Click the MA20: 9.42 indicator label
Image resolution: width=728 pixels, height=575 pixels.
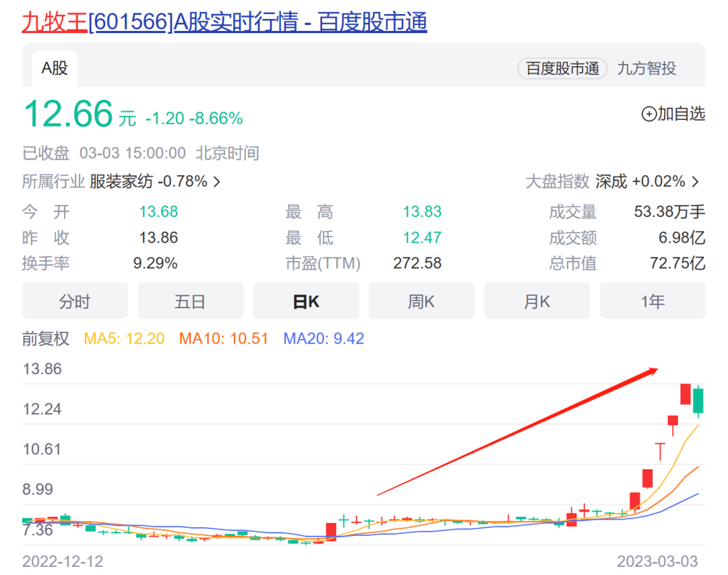[324, 338]
